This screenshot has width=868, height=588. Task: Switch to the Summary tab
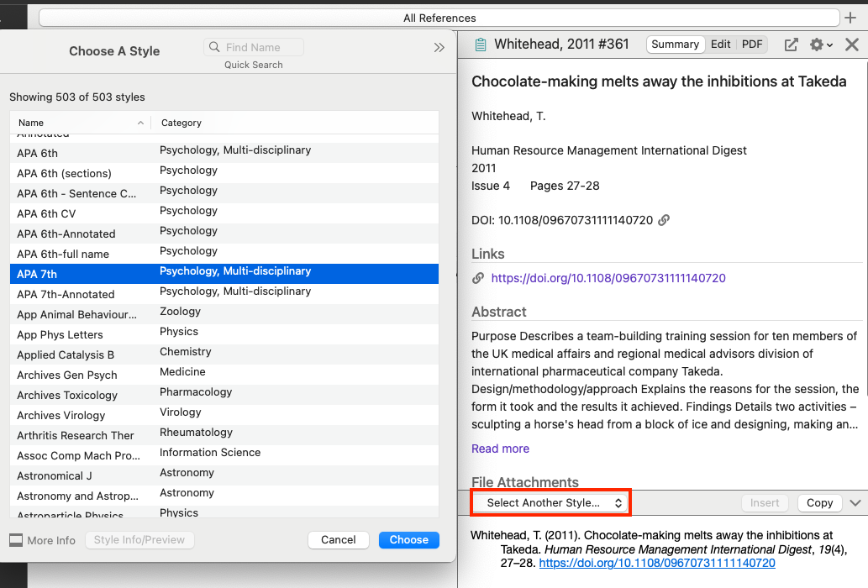coord(675,45)
